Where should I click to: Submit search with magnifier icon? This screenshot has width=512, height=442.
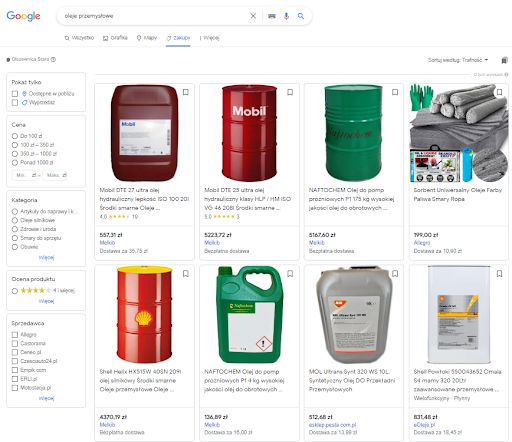point(301,16)
